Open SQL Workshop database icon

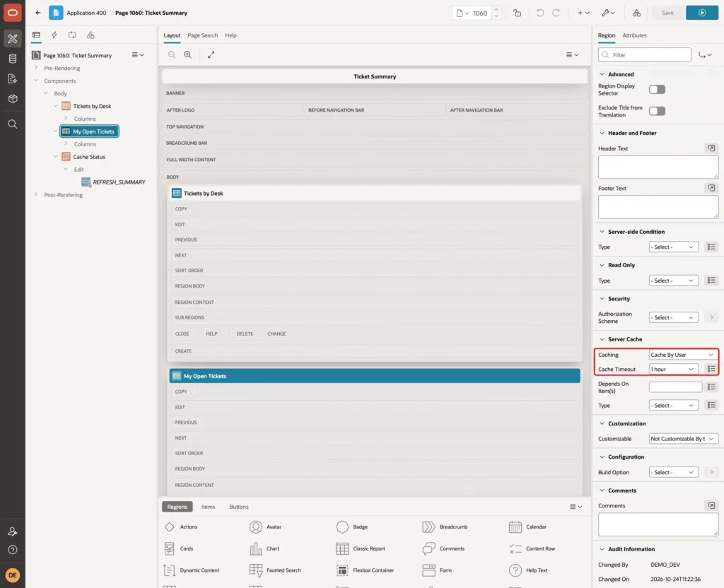[13, 59]
